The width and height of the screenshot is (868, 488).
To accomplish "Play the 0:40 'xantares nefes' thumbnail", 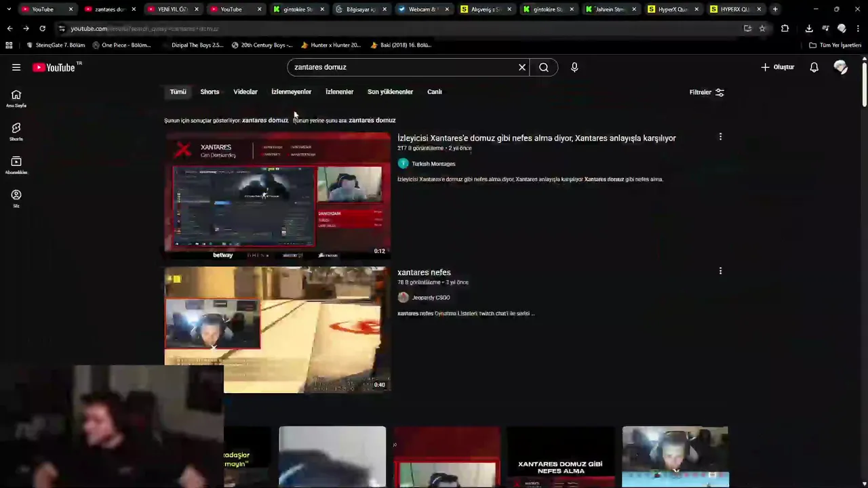I will [x=277, y=329].
